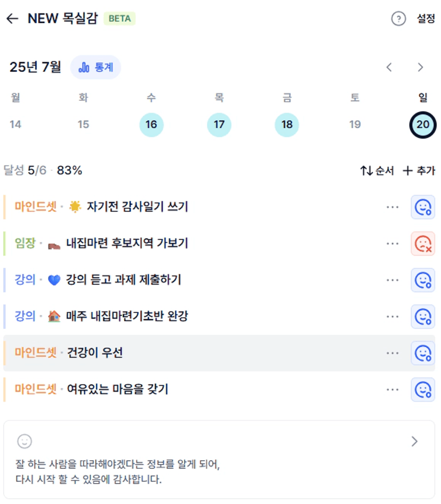This screenshot has height=504, width=441.
Task: Toggle completion face for 자기전 감사일기 쓰기
Action: coord(423,207)
